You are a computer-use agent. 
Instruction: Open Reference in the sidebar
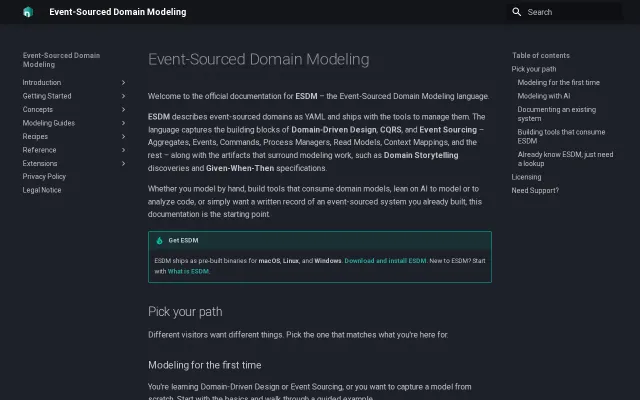point(39,150)
